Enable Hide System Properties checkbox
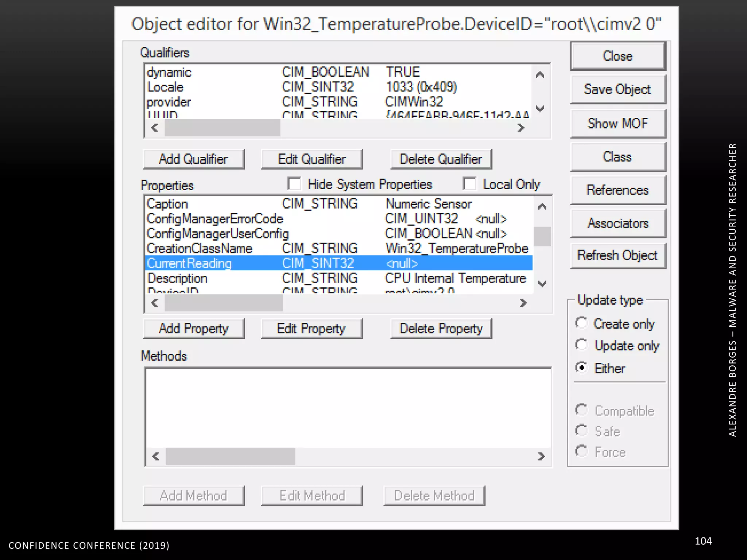This screenshot has height=560, width=747. (x=294, y=184)
